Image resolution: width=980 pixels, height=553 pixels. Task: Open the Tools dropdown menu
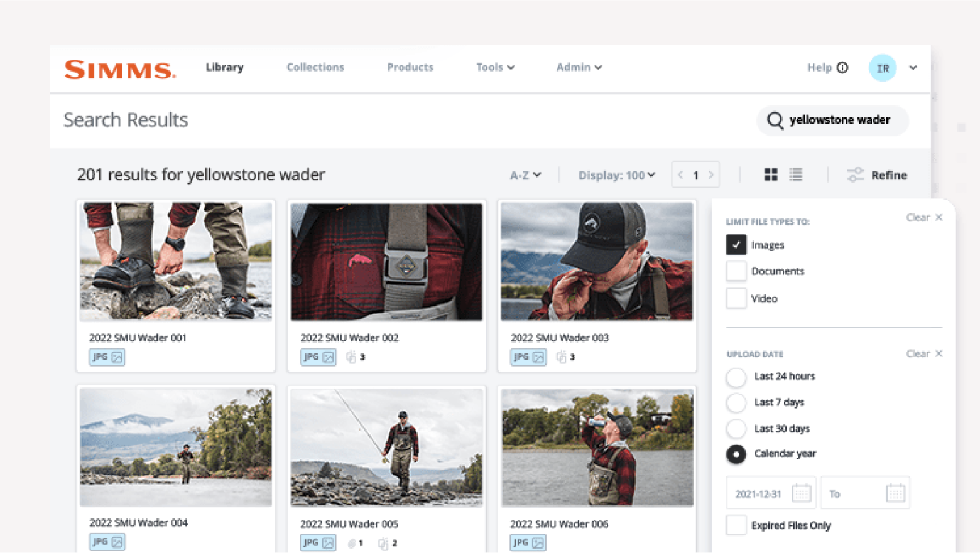tap(495, 67)
